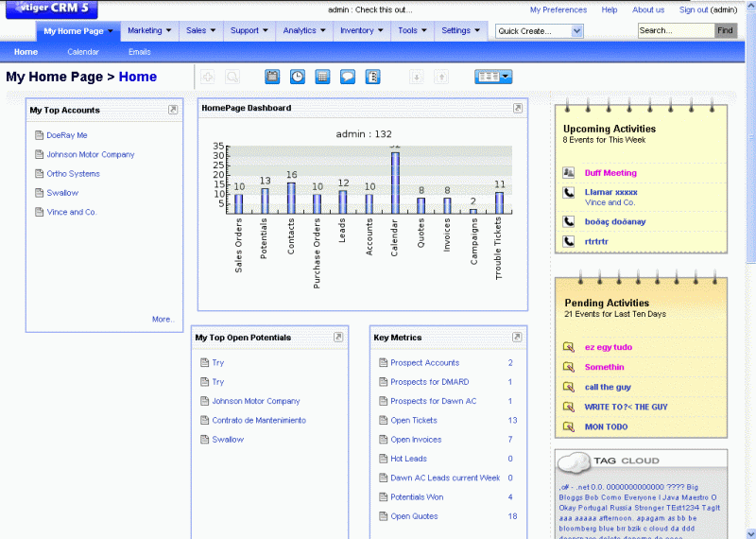
Task: Open the Analytics menu
Action: 303,30
